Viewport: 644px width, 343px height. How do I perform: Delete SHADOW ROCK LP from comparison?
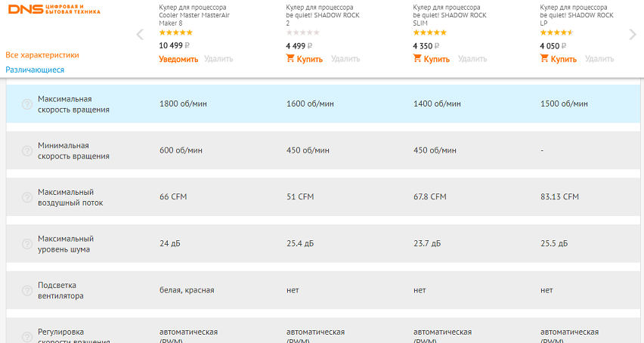click(599, 59)
